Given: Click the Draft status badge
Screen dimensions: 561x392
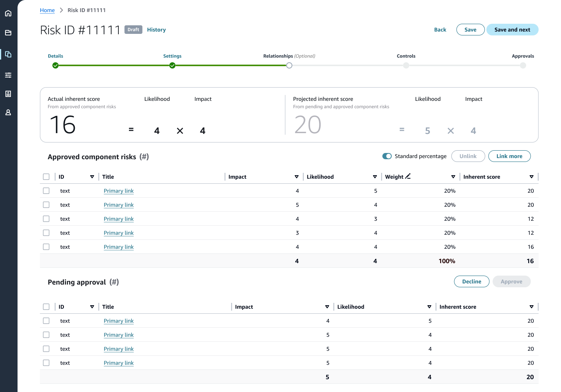Looking at the screenshot, I should [133, 30].
